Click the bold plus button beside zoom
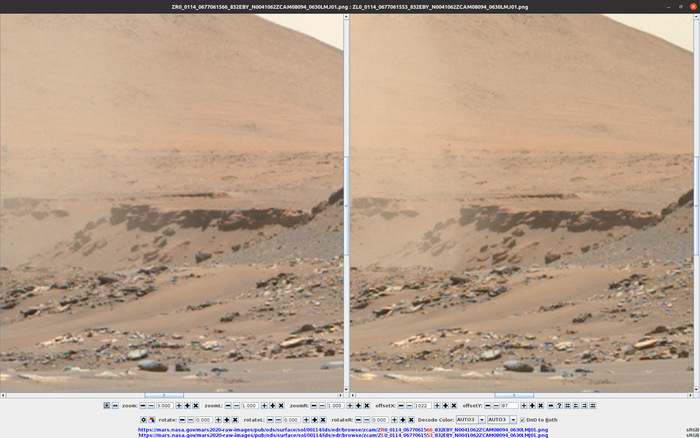Image resolution: width=700 pixels, height=438 pixels. 188,406
